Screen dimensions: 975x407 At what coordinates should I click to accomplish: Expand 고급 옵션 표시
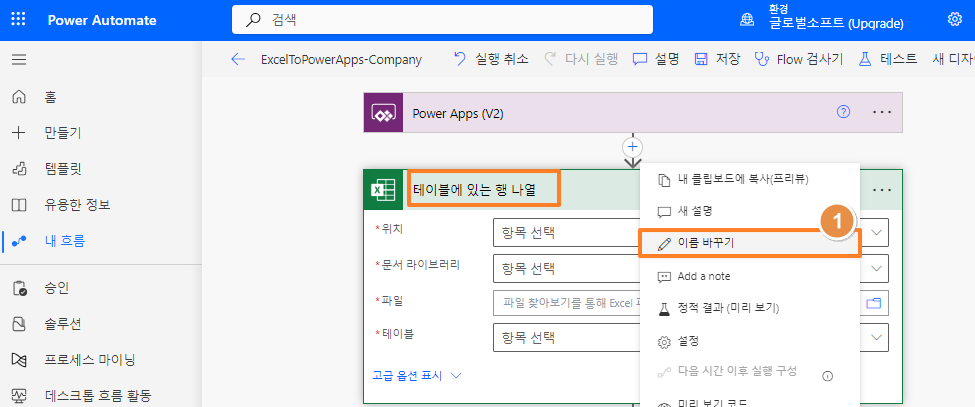tap(416, 376)
